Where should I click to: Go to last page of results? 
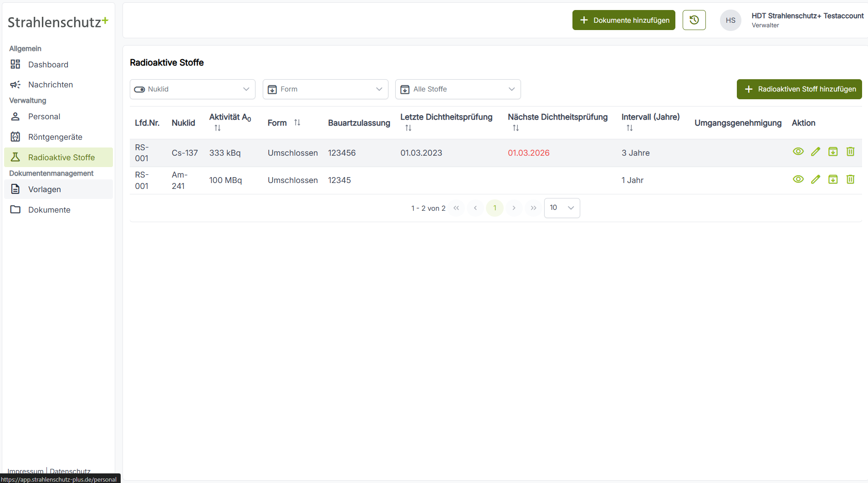533,208
